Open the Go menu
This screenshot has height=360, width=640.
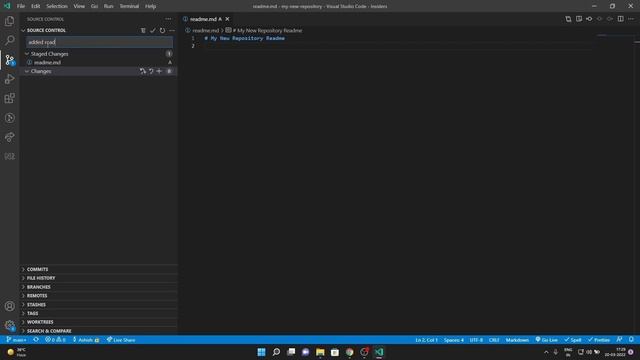pyautogui.click(x=94, y=6)
